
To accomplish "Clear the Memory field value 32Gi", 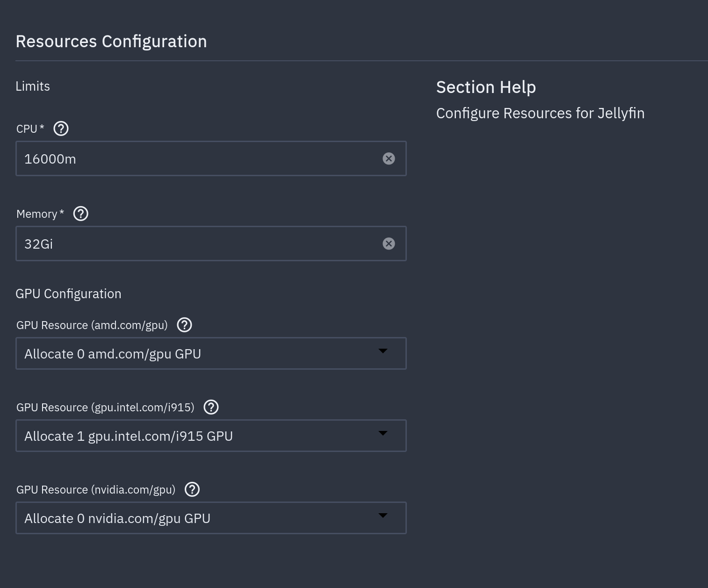I will tap(389, 244).
